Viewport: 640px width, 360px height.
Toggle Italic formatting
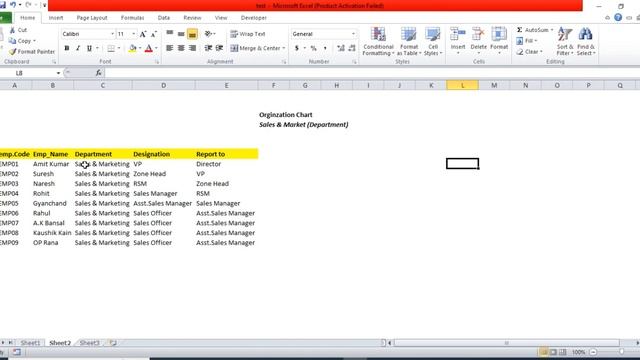(x=78, y=48)
